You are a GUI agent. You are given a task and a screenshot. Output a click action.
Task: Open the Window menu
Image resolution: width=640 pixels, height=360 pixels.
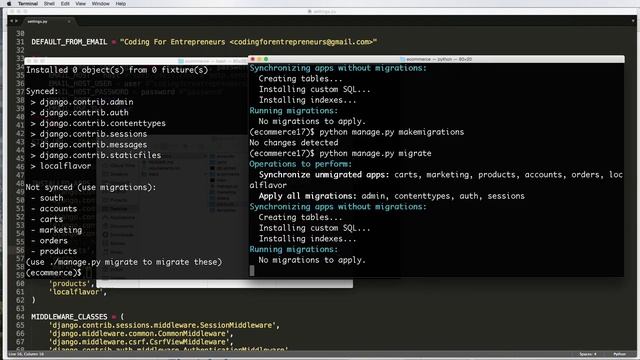pos(100,4)
